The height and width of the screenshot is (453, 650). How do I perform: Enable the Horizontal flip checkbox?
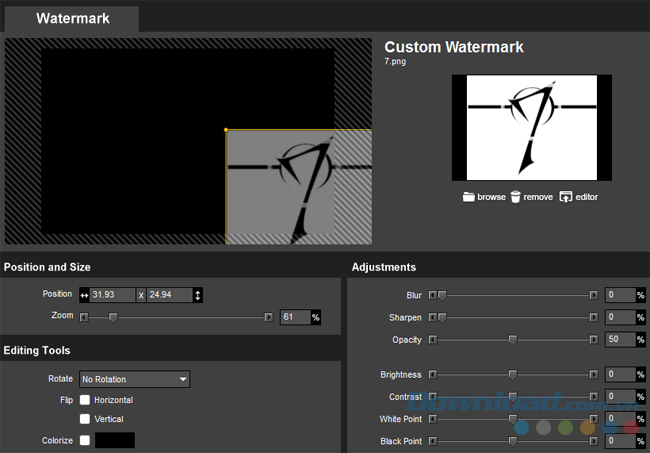85,400
